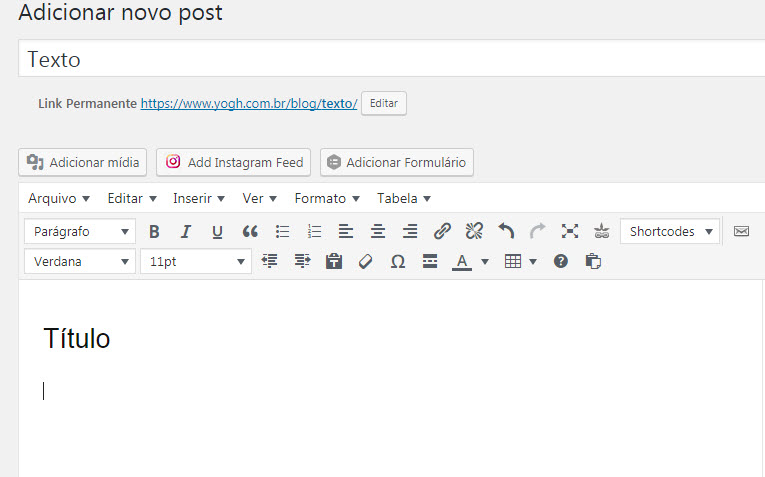This screenshot has height=477, width=765.
Task: Click the Add Instagram Feed button
Action: pyautogui.click(x=233, y=162)
